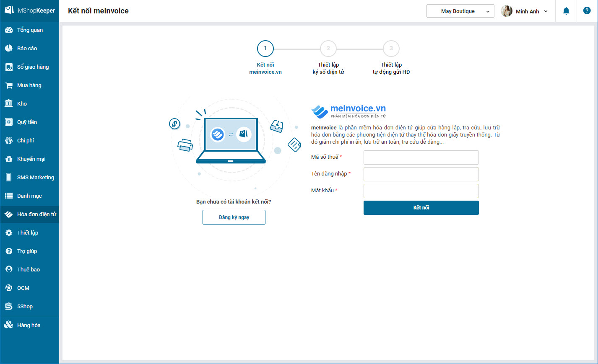Click the Chi phí money bag icon

[x=9, y=140]
